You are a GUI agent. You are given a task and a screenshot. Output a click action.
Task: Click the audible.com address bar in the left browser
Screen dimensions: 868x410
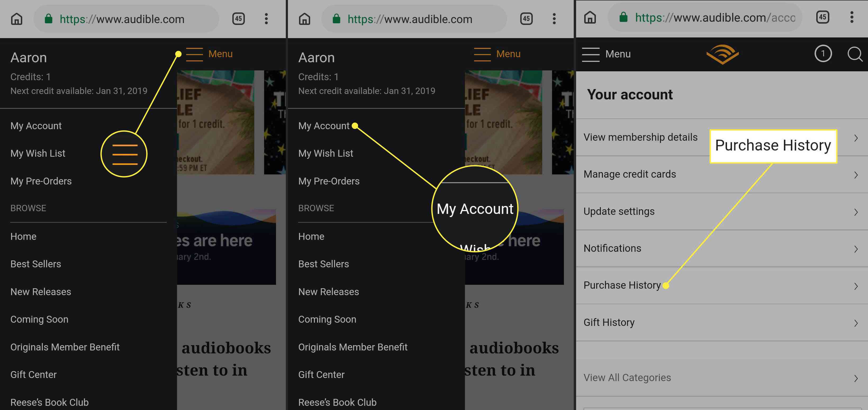126,19
